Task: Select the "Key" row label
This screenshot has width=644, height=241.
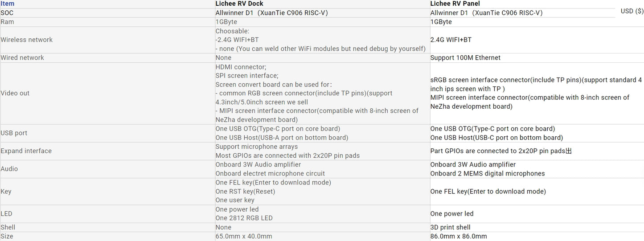Action: coord(6,192)
